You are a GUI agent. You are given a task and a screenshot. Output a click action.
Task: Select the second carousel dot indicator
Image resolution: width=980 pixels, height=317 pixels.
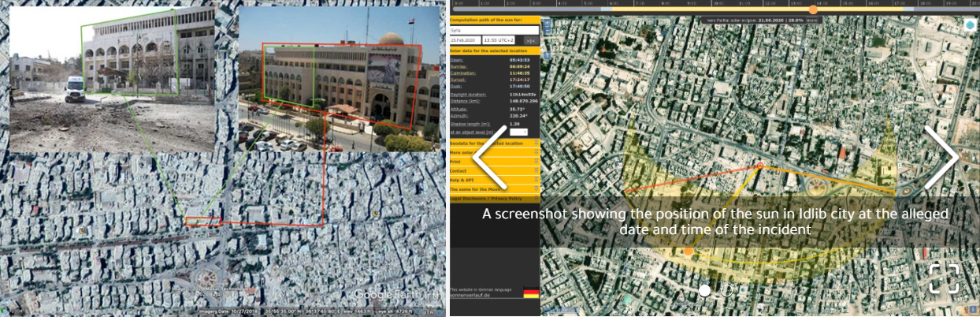click(x=726, y=291)
